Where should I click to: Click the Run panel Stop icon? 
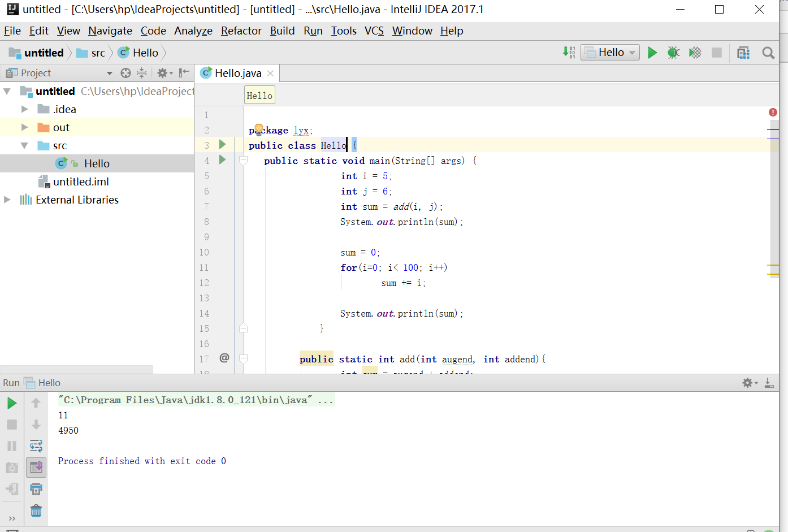point(12,425)
